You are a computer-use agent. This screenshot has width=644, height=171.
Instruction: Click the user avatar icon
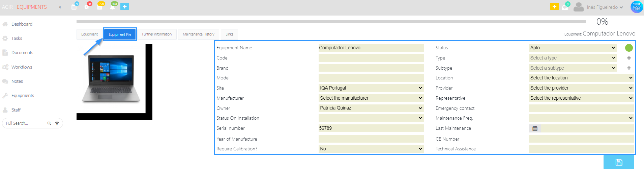click(x=579, y=7)
